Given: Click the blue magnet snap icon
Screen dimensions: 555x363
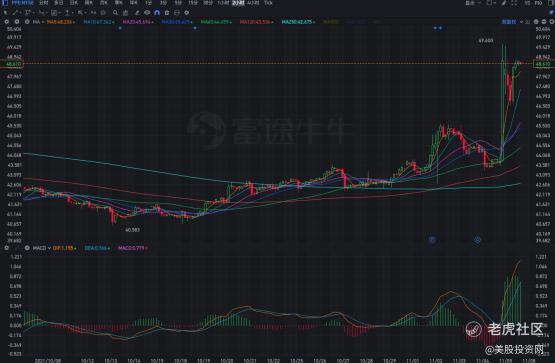Looking at the screenshot, I should point(157,13).
